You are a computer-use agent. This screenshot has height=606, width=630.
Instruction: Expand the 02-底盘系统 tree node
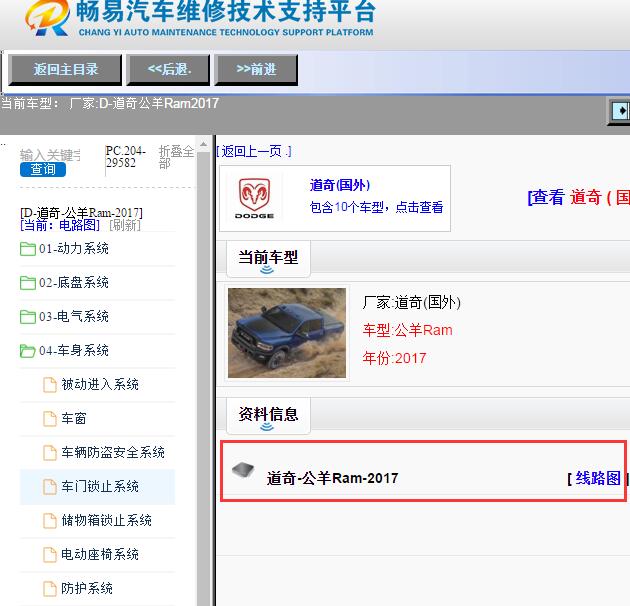click(x=74, y=283)
